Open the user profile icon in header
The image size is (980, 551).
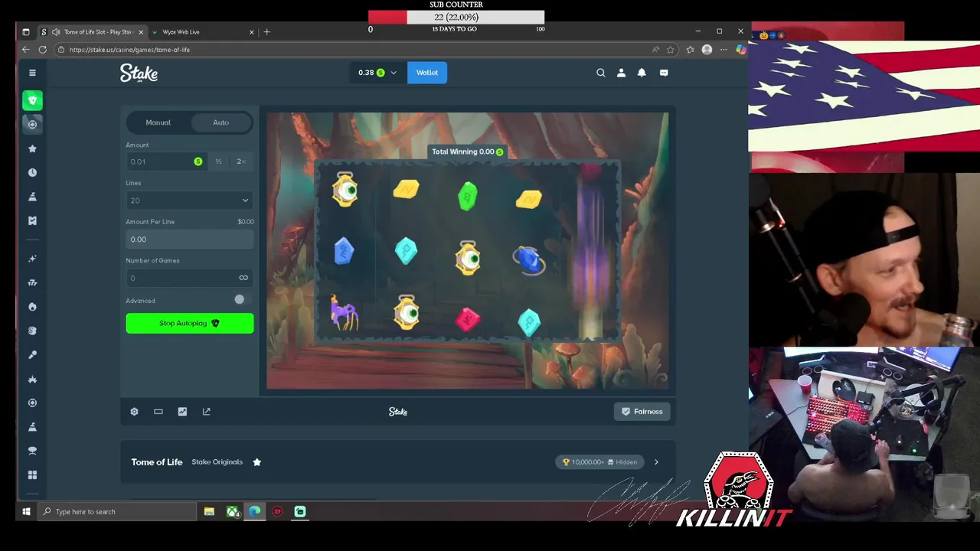621,73
